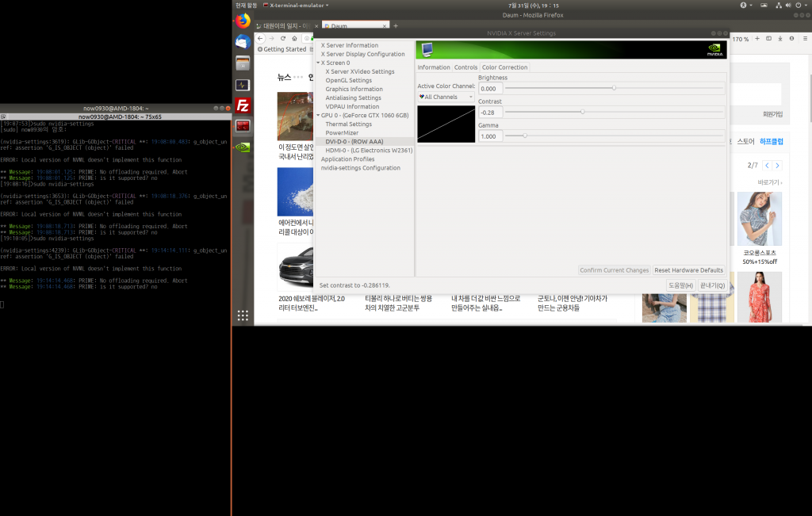Collapse the GPU 0 GeForce GTX tree node
Viewport: 812px width, 516px height.
[318, 115]
